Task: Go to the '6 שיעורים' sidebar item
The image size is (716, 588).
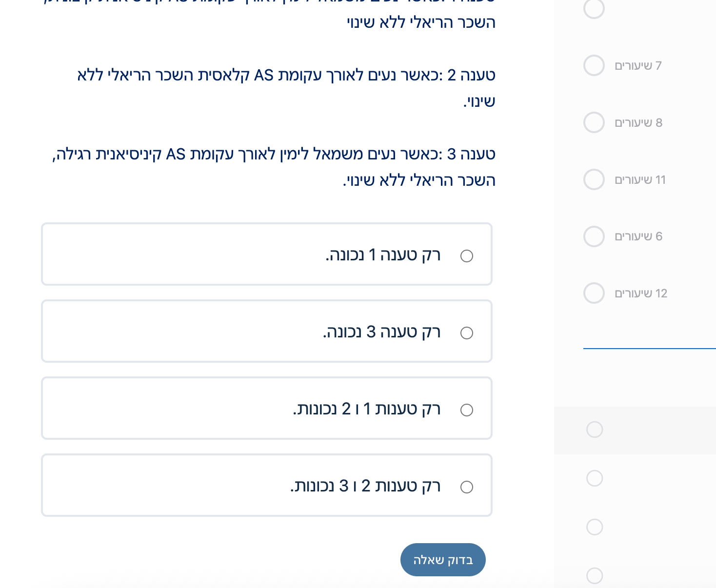Action: coord(638,236)
